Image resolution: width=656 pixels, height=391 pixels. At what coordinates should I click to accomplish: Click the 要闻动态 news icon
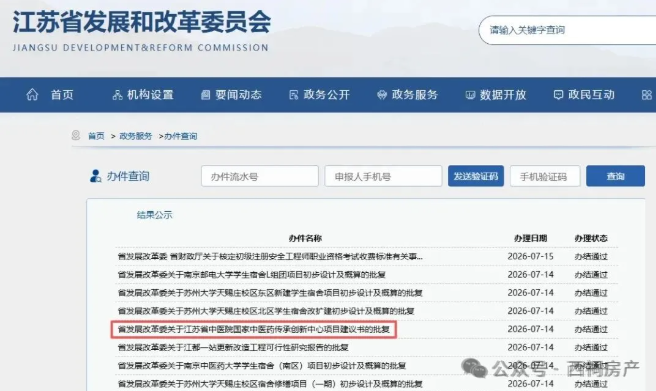coord(205,95)
